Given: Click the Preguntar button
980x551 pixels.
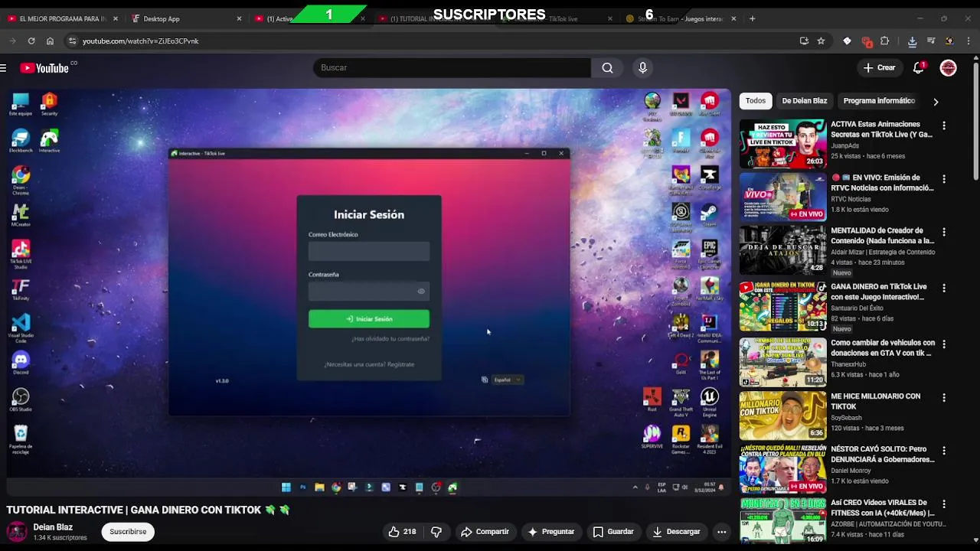Looking at the screenshot, I should coord(551,531).
